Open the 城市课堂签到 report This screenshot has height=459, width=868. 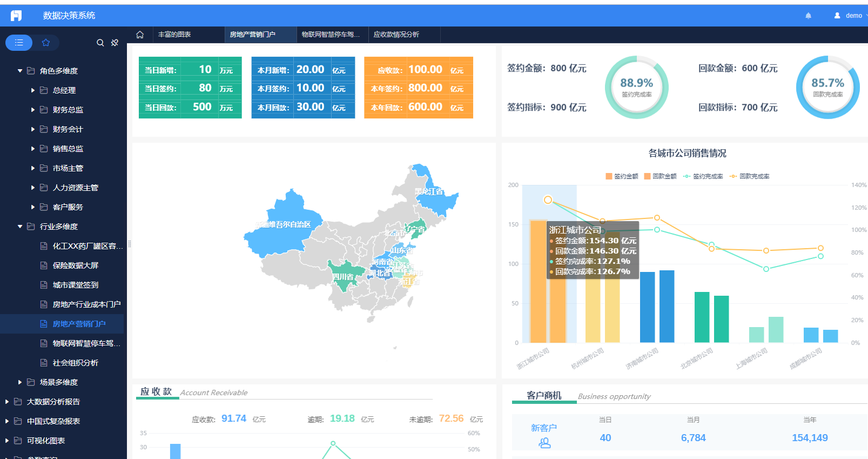(x=76, y=285)
